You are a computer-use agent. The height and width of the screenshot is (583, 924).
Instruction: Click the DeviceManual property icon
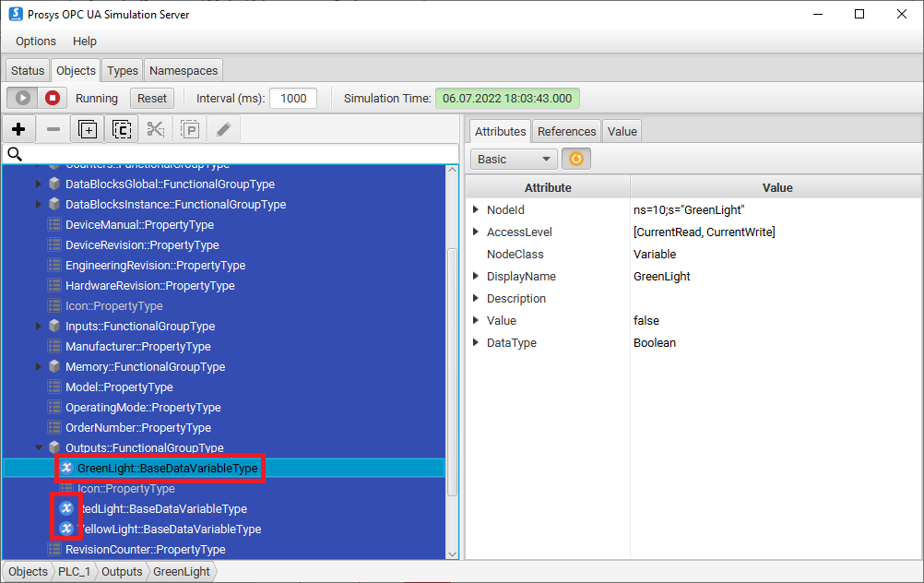[54, 224]
